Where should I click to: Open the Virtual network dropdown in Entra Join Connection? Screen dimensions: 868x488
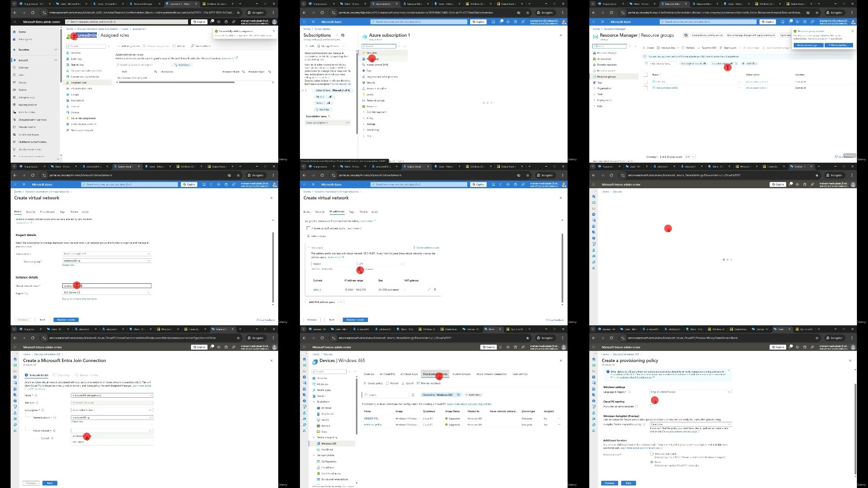(x=112, y=431)
